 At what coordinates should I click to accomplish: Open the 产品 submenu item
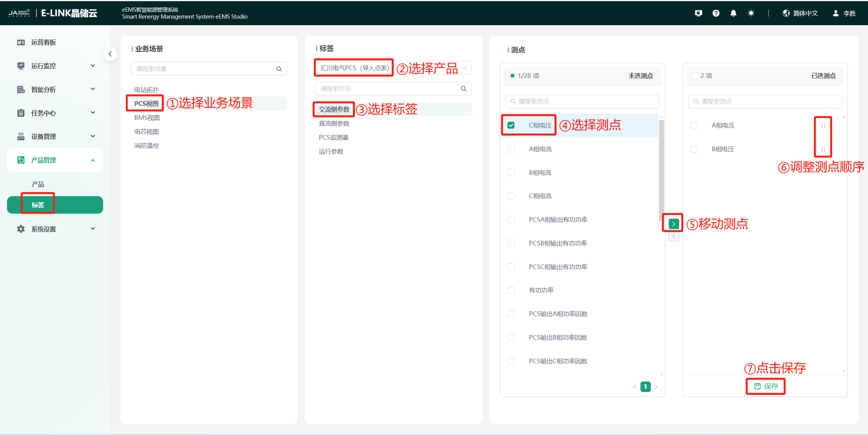click(38, 184)
